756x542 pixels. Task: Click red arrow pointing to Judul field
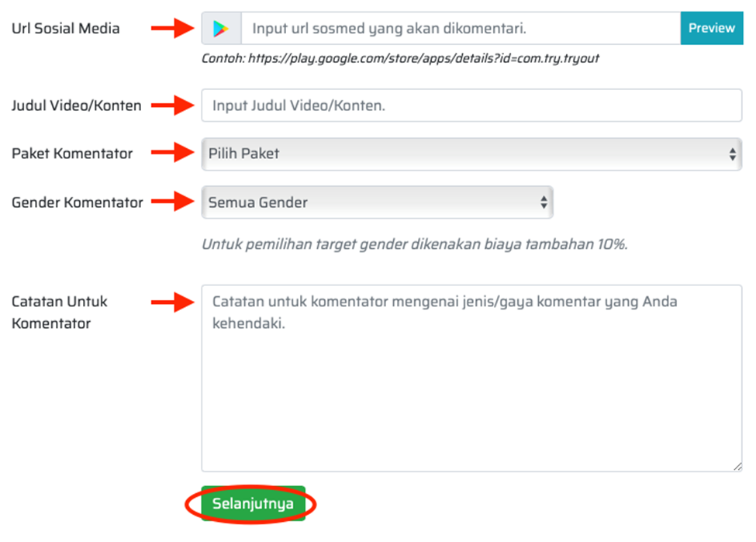(x=171, y=105)
